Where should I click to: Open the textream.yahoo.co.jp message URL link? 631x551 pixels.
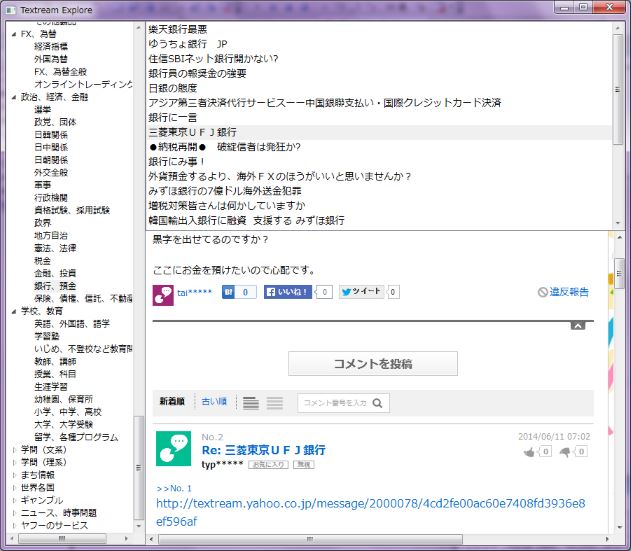pyautogui.click(x=371, y=512)
